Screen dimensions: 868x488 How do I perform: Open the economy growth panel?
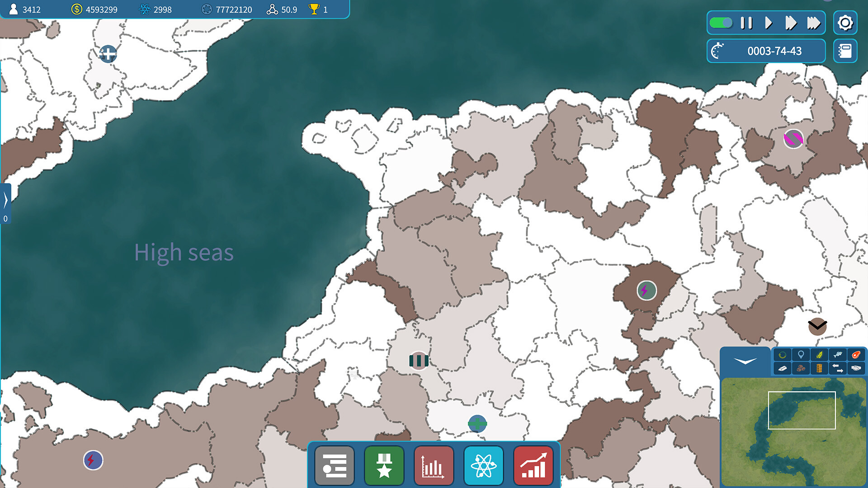[533, 465]
